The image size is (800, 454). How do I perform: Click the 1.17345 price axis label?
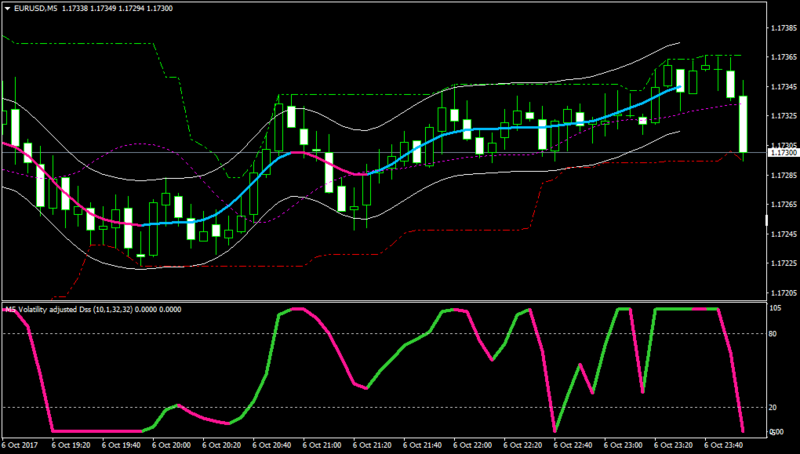[x=784, y=86]
